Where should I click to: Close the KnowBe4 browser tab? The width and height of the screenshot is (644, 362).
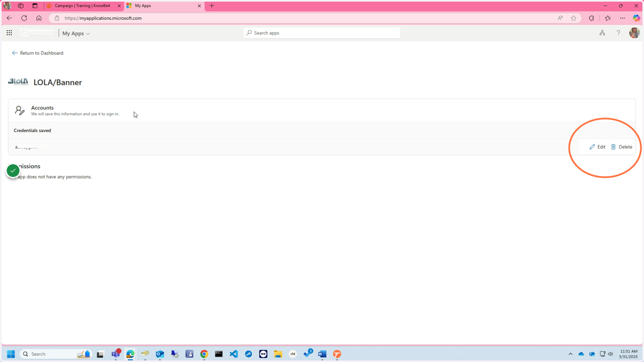coord(119,6)
